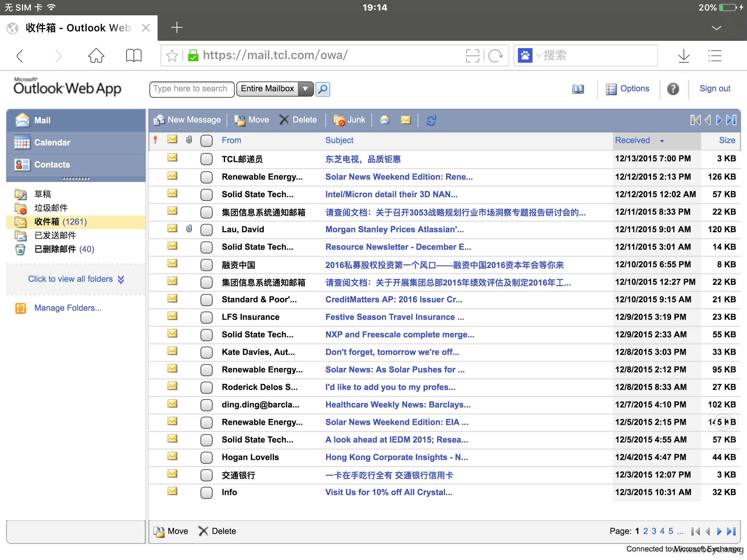The width and height of the screenshot is (747, 560).
Task: Select the Info message checkbox
Action: point(206,493)
